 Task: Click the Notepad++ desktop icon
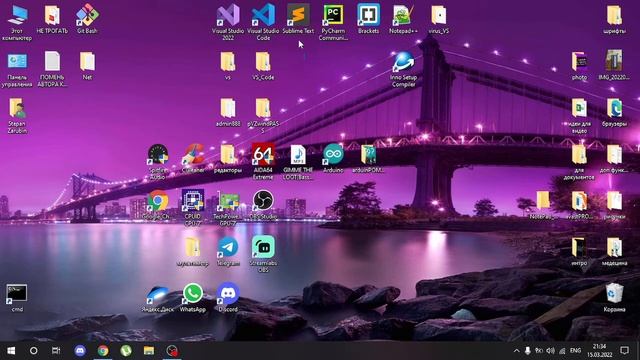pos(404,16)
